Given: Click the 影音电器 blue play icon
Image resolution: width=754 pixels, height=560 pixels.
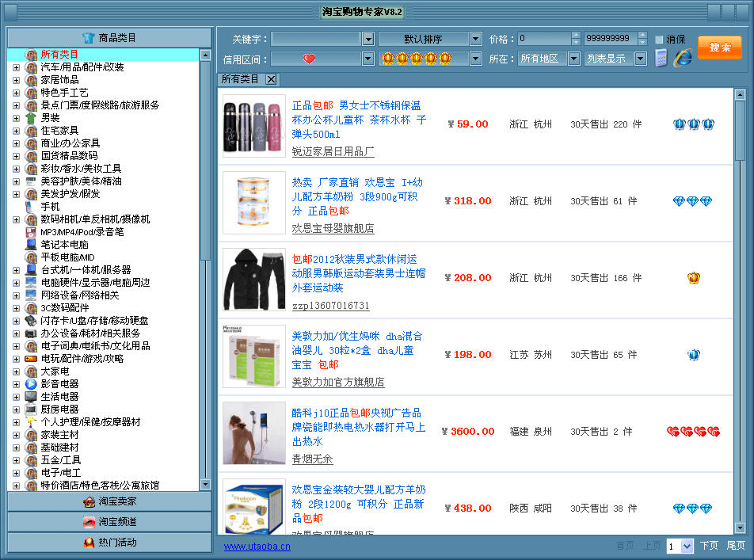Looking at the screenshot, I should coord(31,384).
